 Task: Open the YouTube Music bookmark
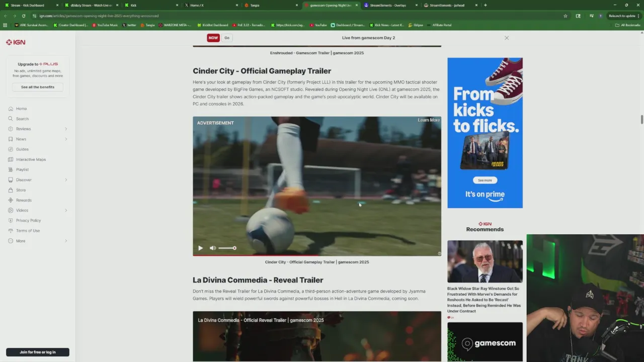[x=105, y=25]
